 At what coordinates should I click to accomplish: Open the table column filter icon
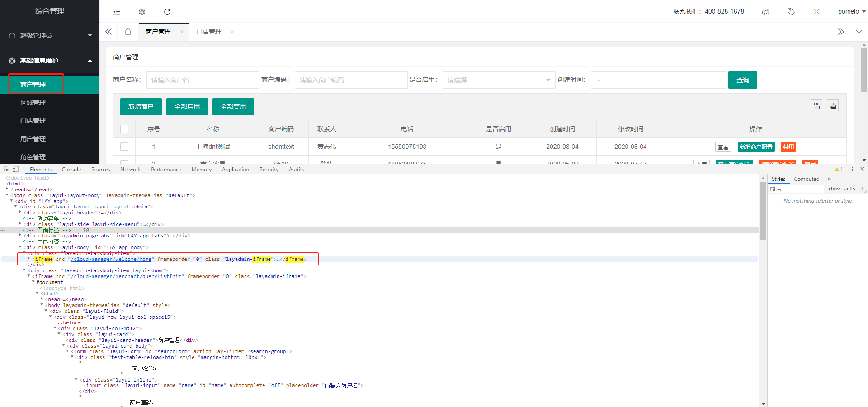817,106
